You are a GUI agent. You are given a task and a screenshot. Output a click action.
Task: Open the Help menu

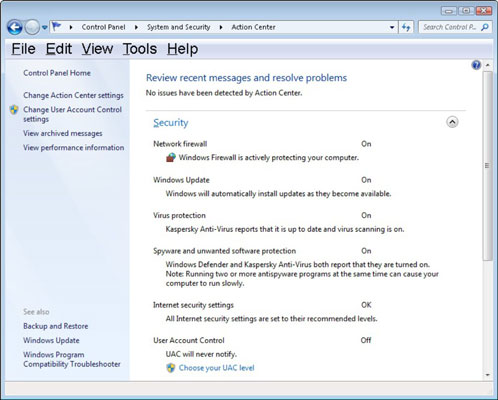[182, 49]
